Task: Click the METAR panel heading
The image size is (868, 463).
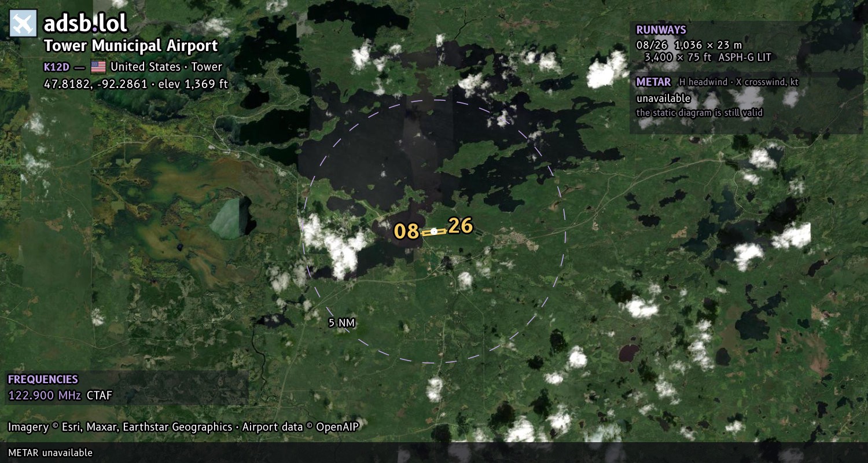Action: point(653,82)
